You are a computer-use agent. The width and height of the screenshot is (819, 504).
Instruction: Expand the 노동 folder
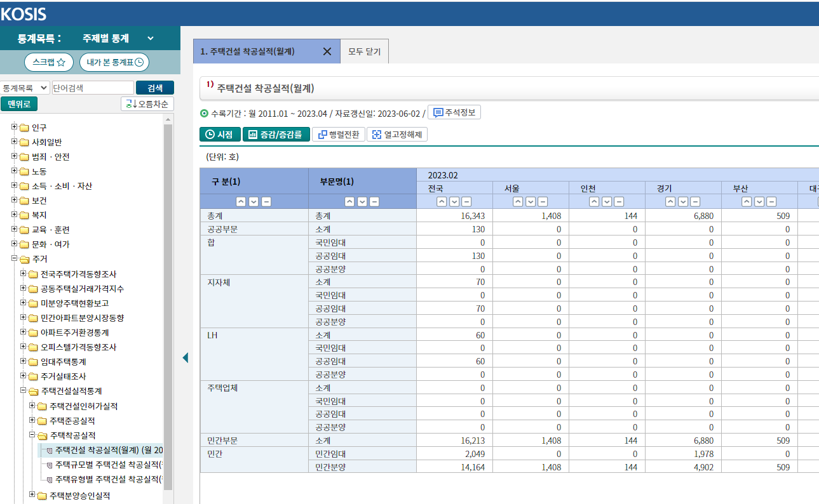pos(15,171)
